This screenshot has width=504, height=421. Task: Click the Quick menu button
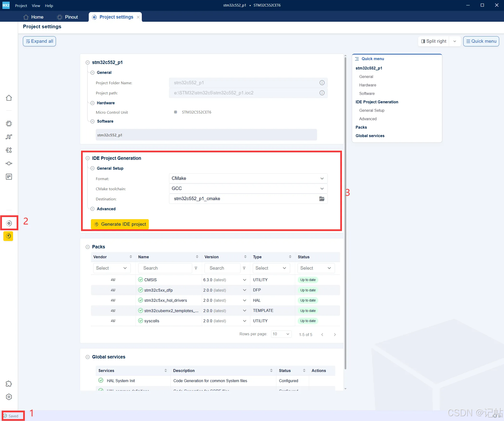point(481,41)
